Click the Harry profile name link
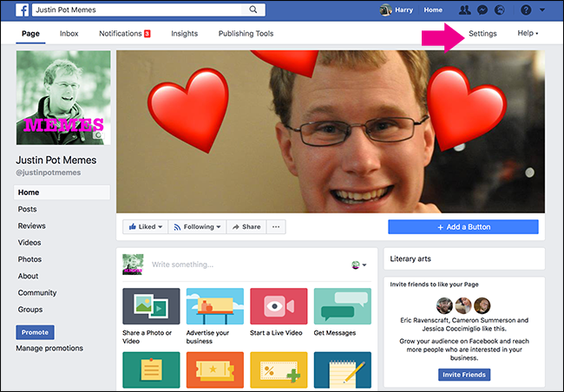Image resolution: width=564 pixels, height=392 pixels. (x=404, y=10)
